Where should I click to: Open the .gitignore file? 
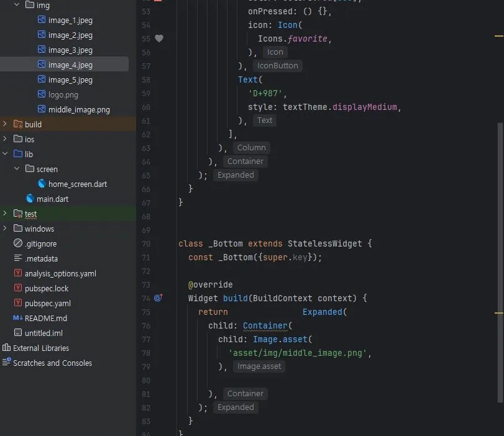click(40, 243)
